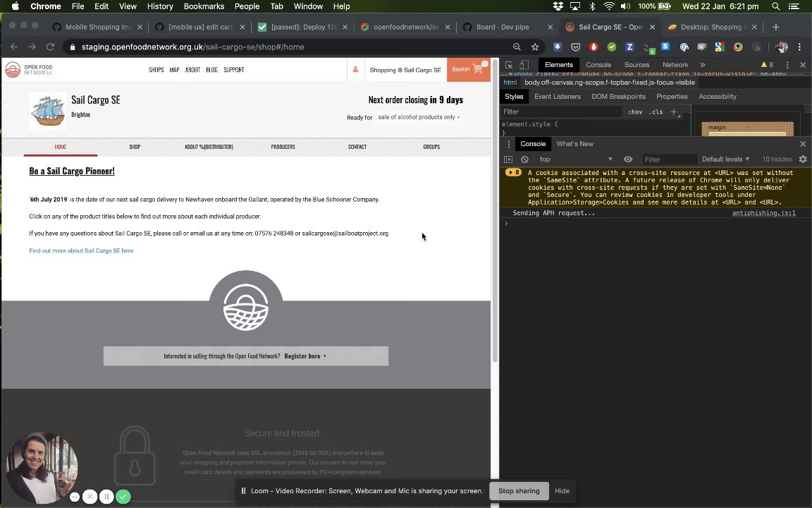The height and width of the screenshot is (508, 812).
Task: Open the DOM Breakpoints pane tab
Action: [618, 97]
